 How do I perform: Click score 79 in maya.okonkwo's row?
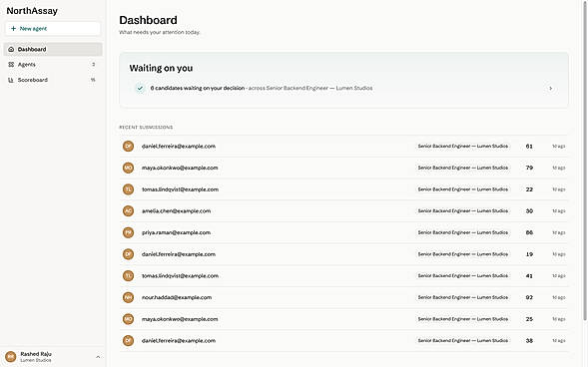(x=529, y=168)
